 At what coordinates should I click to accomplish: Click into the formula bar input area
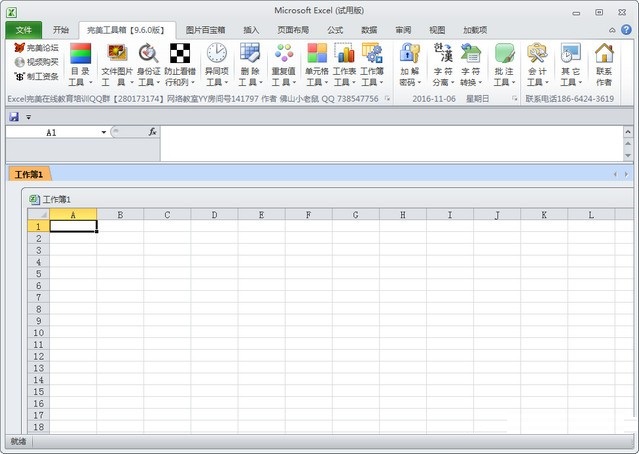point(392,143)
